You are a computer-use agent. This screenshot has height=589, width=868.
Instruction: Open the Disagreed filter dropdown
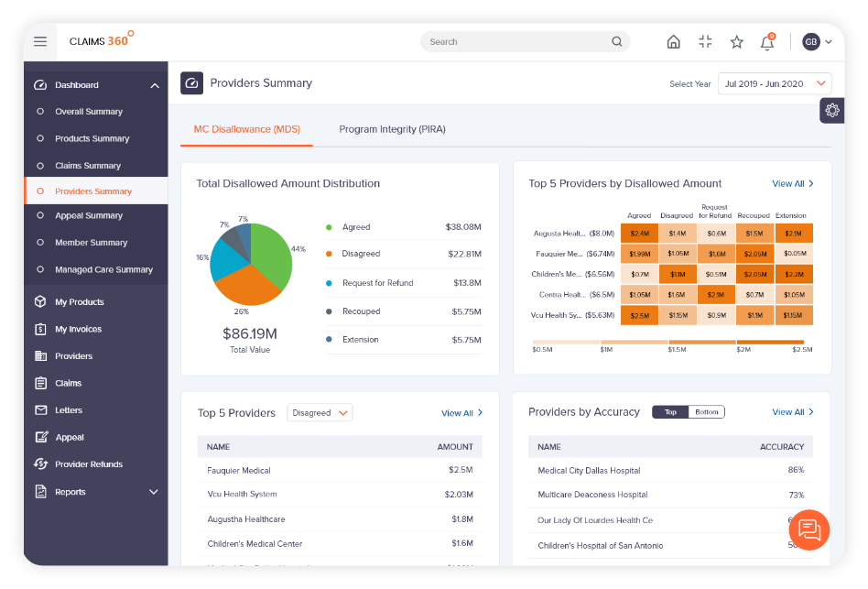(320, 413)
